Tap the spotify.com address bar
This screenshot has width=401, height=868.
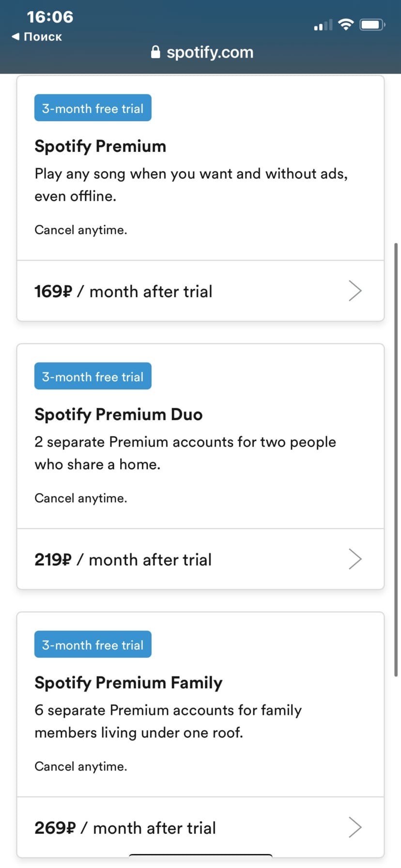point(209,52)
